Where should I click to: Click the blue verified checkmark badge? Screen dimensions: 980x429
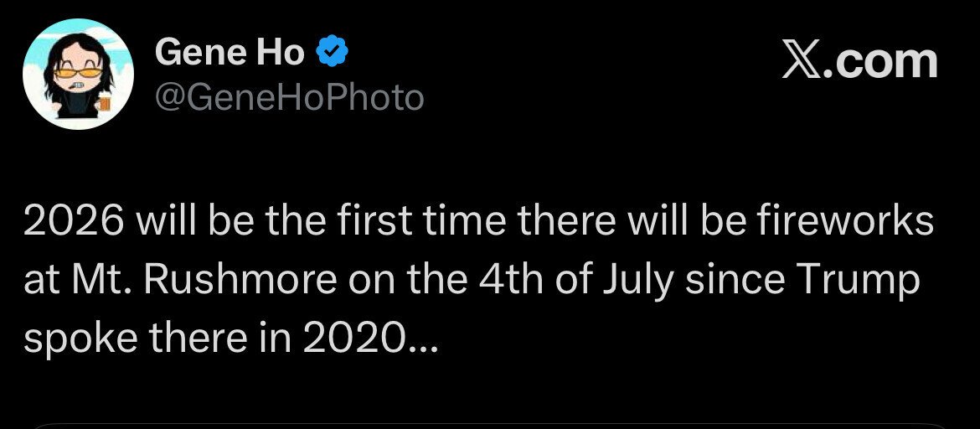(x=333, y=53)
